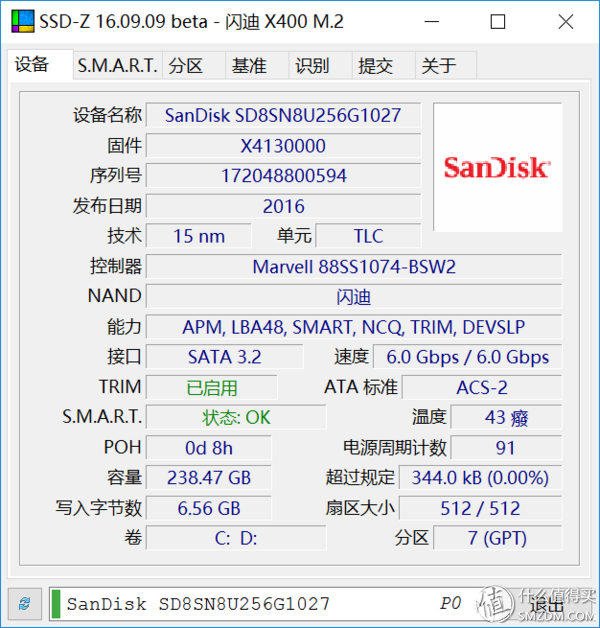
Task: Switch to the 基准 benchmark tab
Action: (x=257, y=65)
